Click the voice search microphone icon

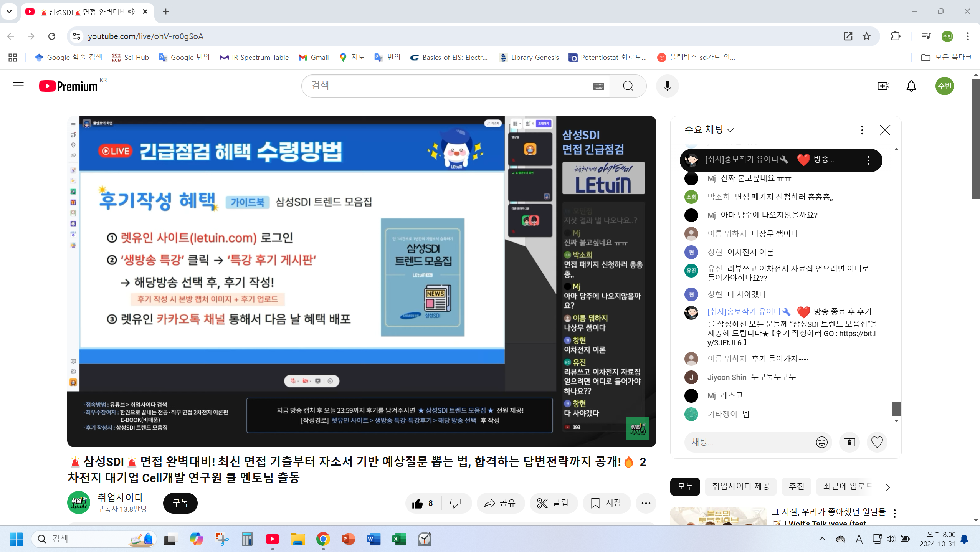(x=667, y=86)
